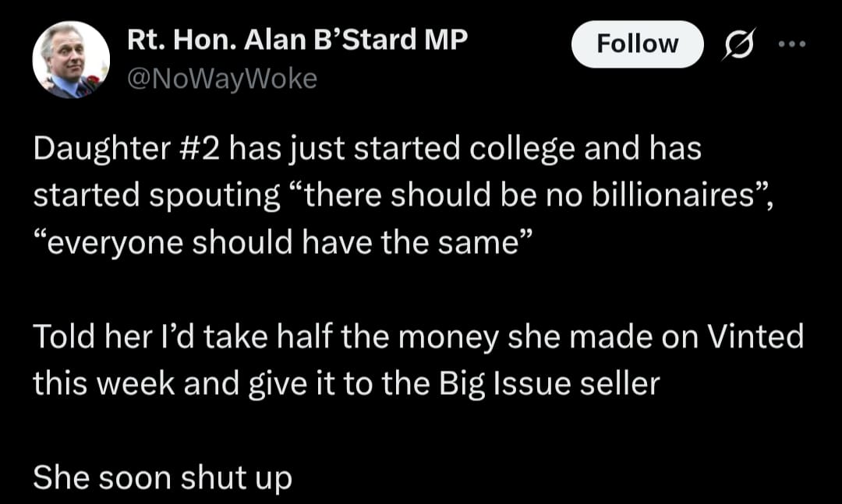Click the word "Daughter" at post start
Viewport: 842px width, 504px height.
(101, 149)
